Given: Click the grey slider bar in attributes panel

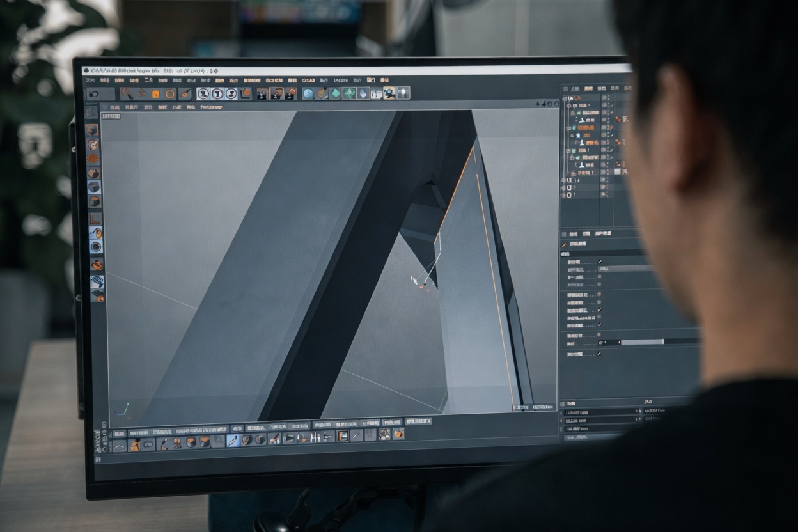Looking at the screenshot, I should tap(643, 342).
